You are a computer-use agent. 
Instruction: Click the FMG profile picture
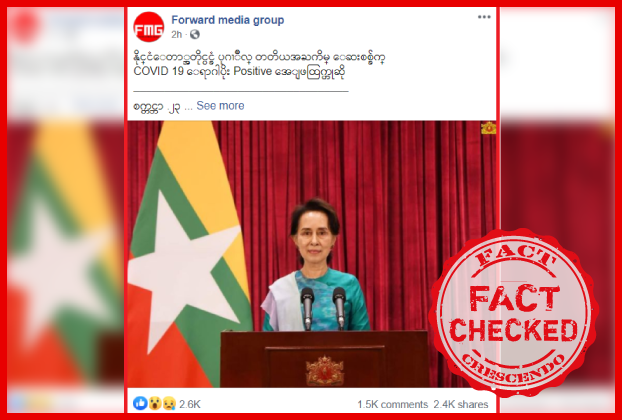(149, 27)
